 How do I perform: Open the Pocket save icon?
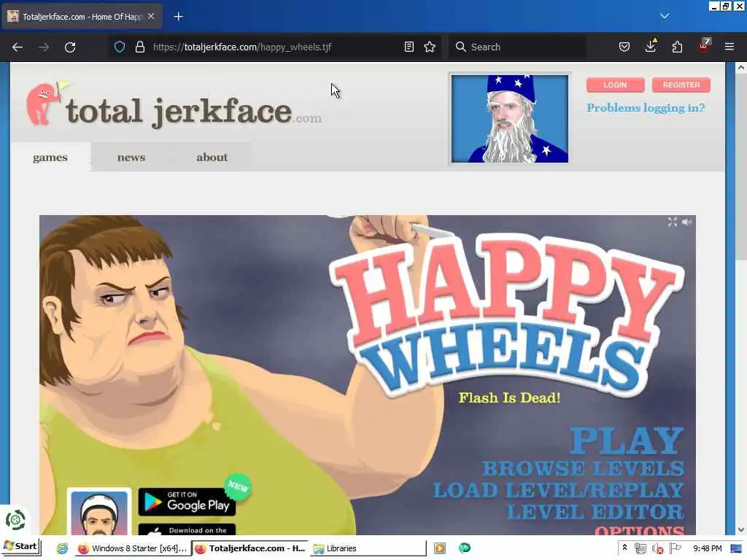click(x=624, y=47)
